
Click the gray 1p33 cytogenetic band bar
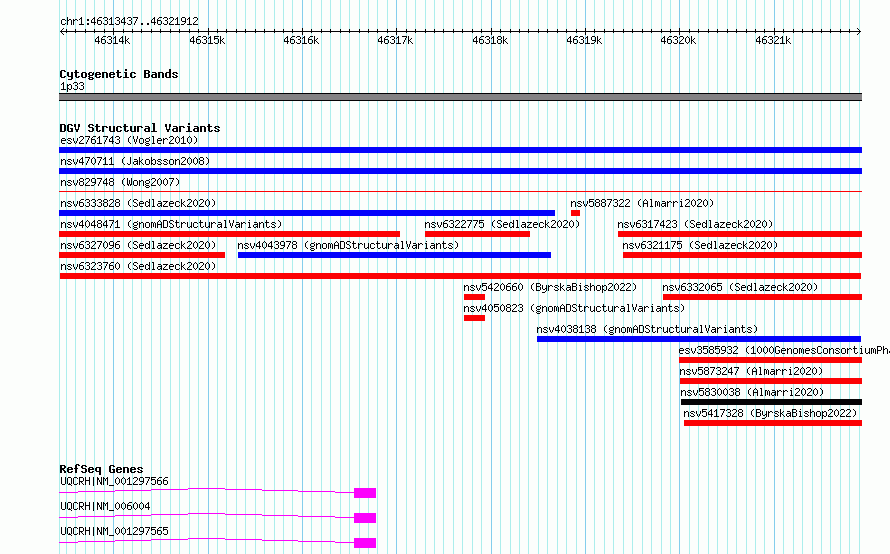click(x=460, y=97)
